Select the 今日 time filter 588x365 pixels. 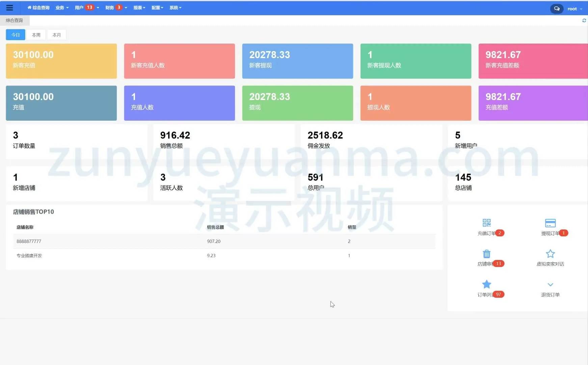[16, 35]
